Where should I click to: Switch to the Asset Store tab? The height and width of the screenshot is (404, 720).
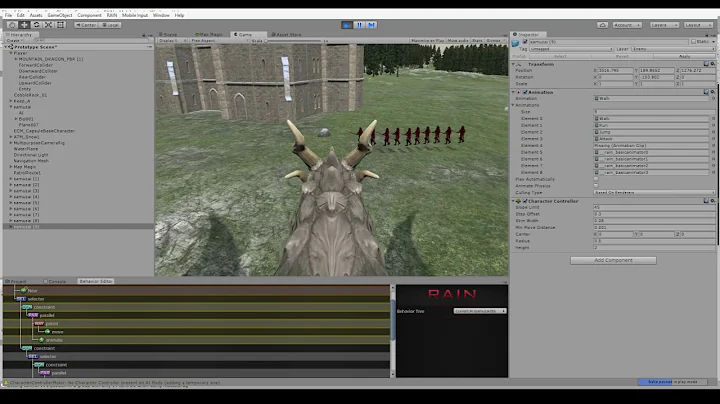tap(287, 34)
